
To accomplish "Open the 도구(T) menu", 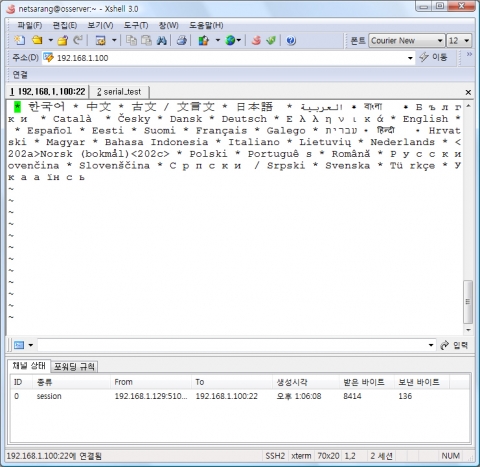I will [136, 25].
